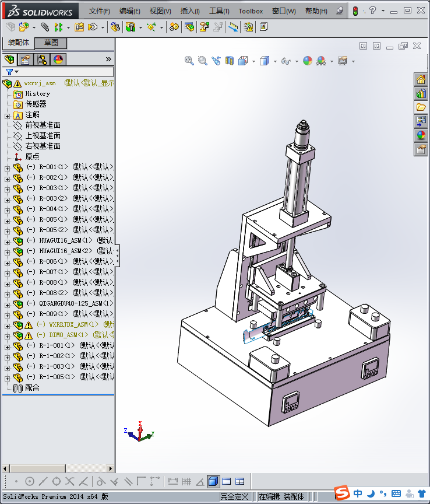430x504 pixels.
Task: Click the rebuild traffic light icon
Action: pyautogui.click(x=355, y=11)
